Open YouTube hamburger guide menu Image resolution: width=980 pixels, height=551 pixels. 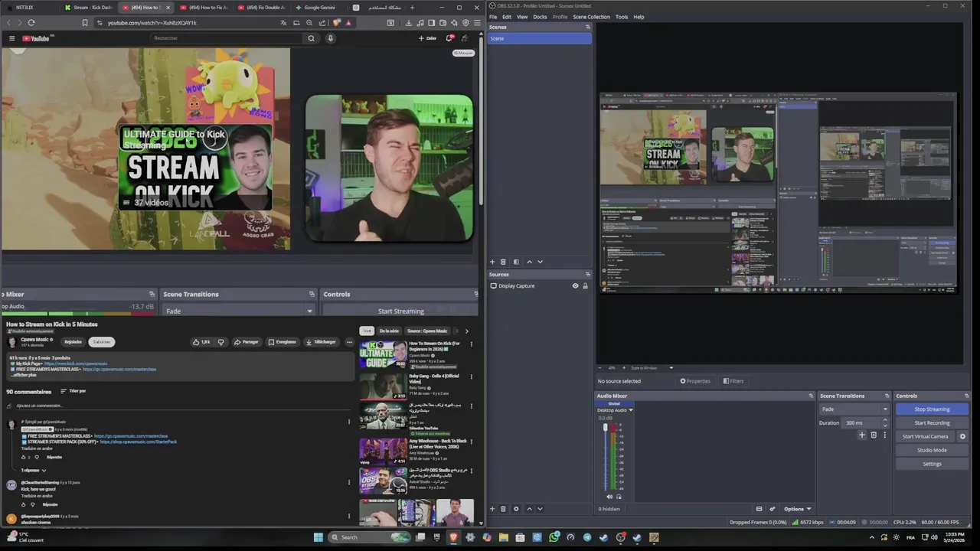[11, 38]
